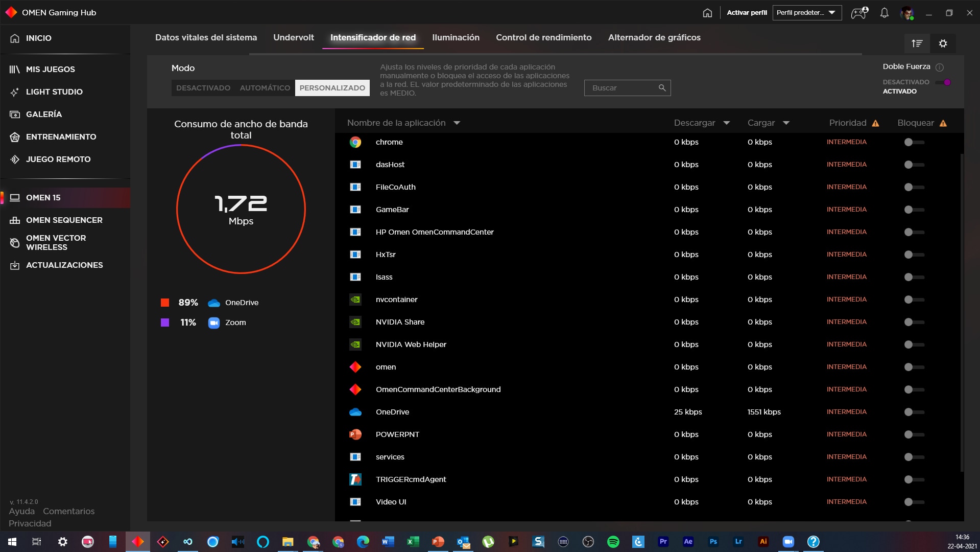The height and width of the screenshot is (552, 980).
Task: Click the sort order icon beside the gear
Action: click(917, 43)
